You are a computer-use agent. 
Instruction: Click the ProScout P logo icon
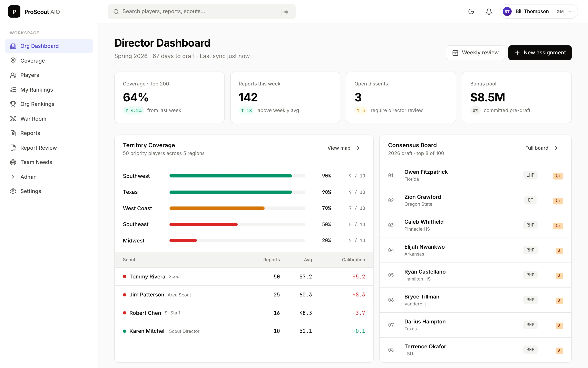point(14,11)
